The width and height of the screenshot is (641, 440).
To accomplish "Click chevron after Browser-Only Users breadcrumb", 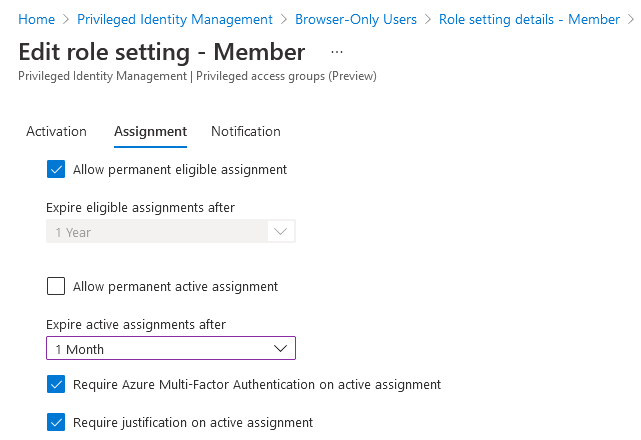I will point(428,19).
